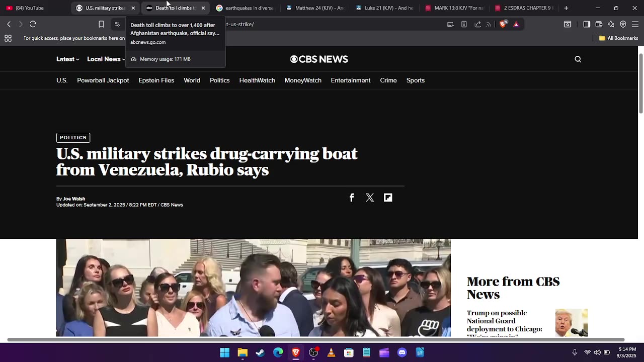This screenshot has height=362, width=644.
Task: Open the browser hamburger menu
Action: tap(635, 24)
